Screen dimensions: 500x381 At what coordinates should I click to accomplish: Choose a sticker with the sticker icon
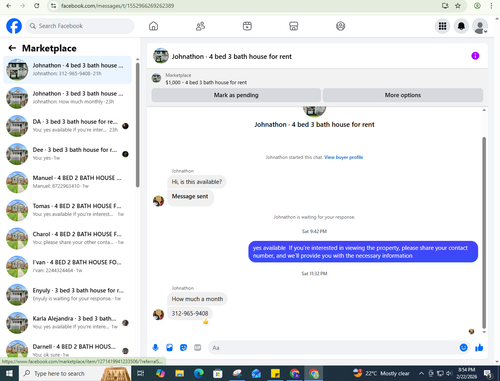[x=183, y=348]
